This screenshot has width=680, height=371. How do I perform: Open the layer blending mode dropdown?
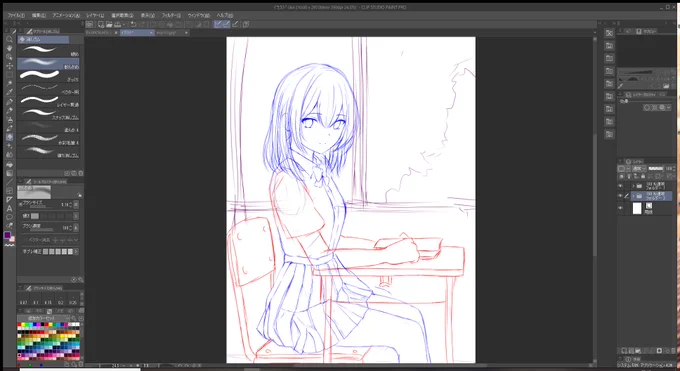click(x=639, y=168)
